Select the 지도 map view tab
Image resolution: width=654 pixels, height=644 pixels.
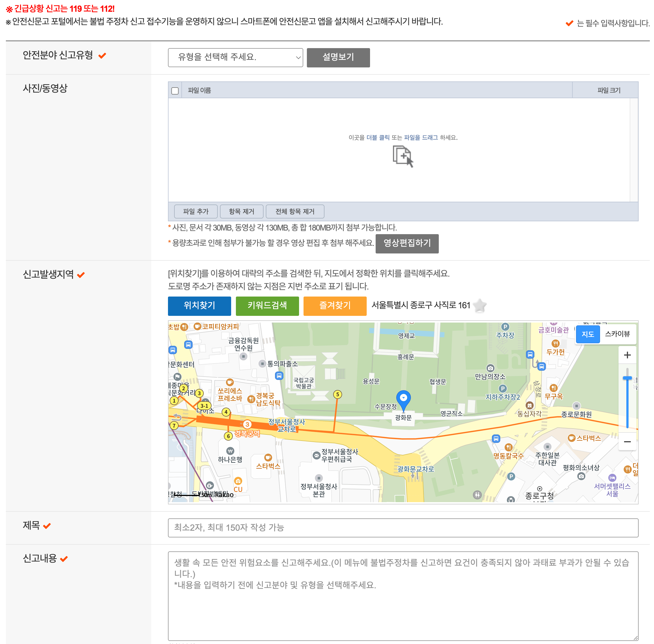[x=587, y=334]
